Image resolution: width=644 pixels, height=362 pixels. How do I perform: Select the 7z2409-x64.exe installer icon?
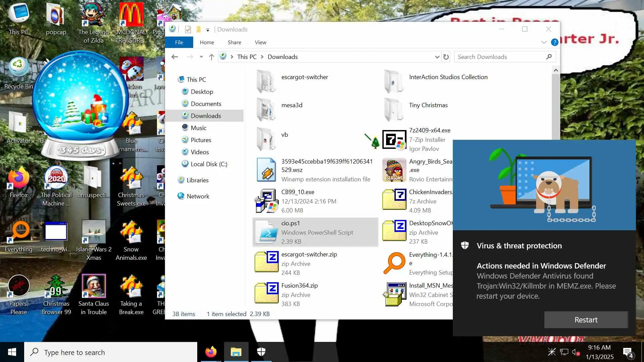(x=394, y=139)
